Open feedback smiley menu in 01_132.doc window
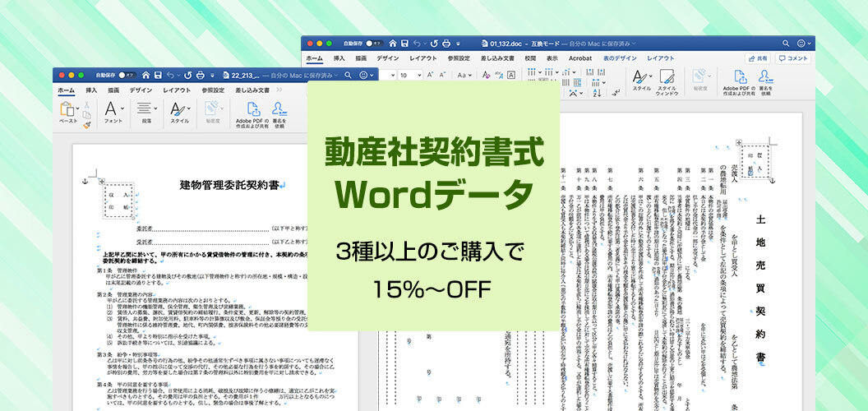This screenshot has height=411, width=868. click(802, 44)
